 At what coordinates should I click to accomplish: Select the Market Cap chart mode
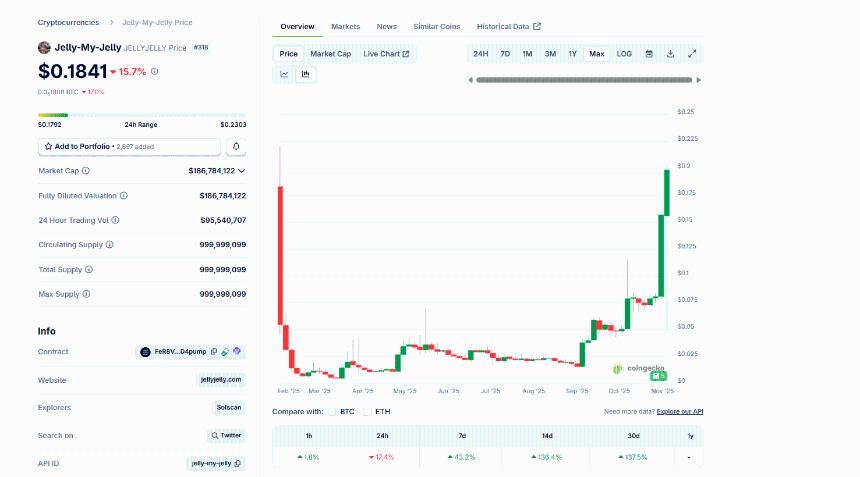[x=330, y=54]
